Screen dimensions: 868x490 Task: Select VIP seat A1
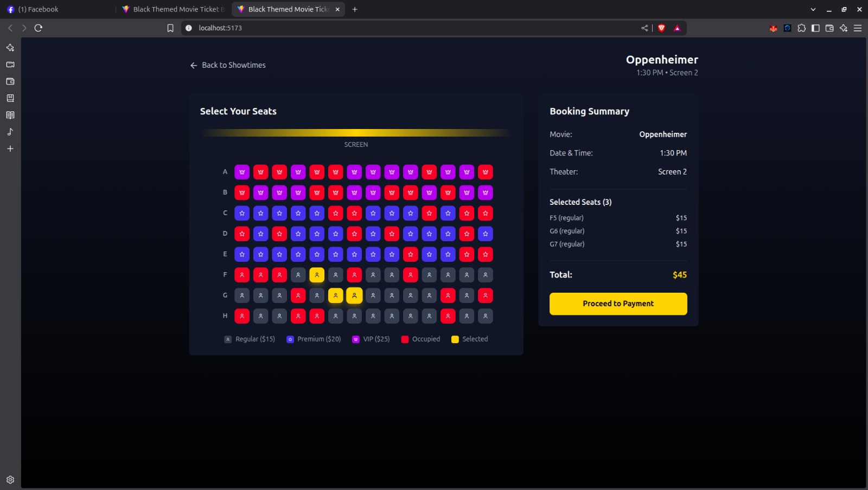click(242, 172)
